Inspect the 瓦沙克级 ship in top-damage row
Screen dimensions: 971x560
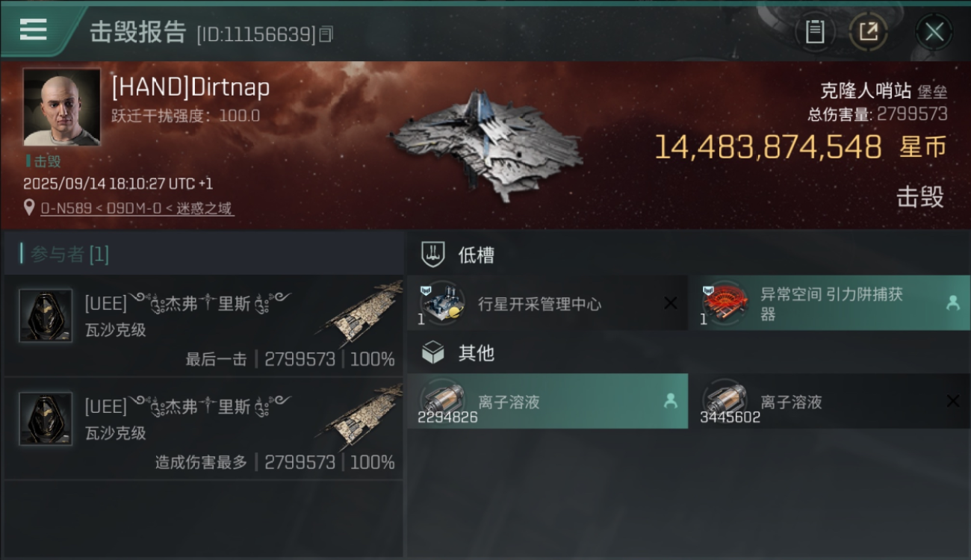pos(362,417)
